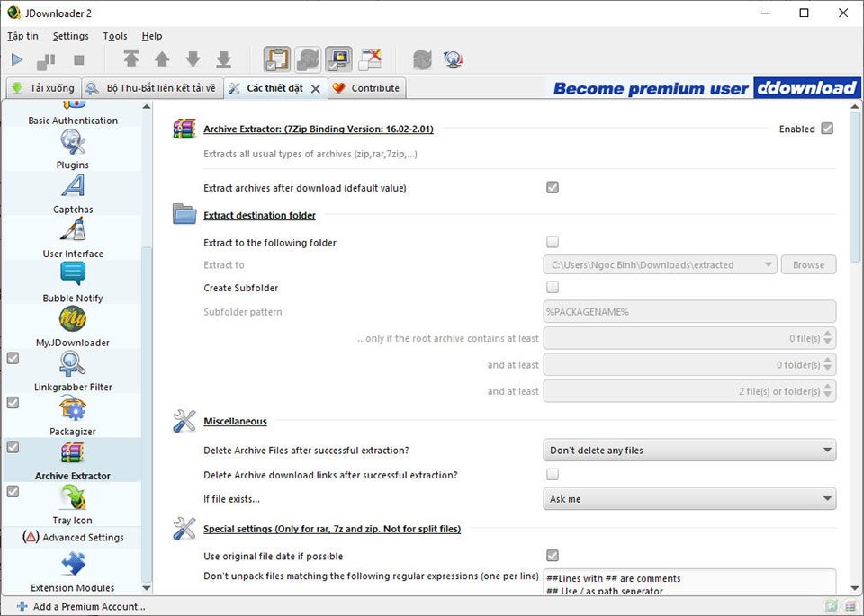The height and width of the screenshot is (616, 864).
Task: Open the Delete Archive Files dropdown
Action: [689, 450]
